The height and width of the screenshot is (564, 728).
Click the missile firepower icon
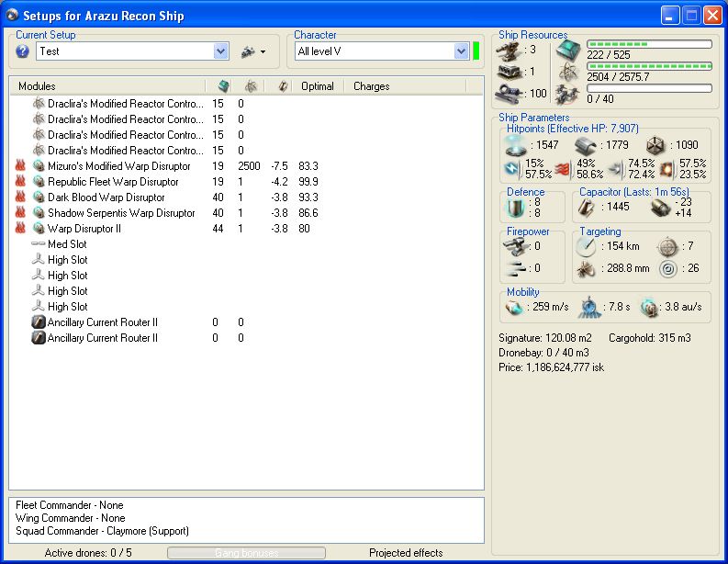514,267
